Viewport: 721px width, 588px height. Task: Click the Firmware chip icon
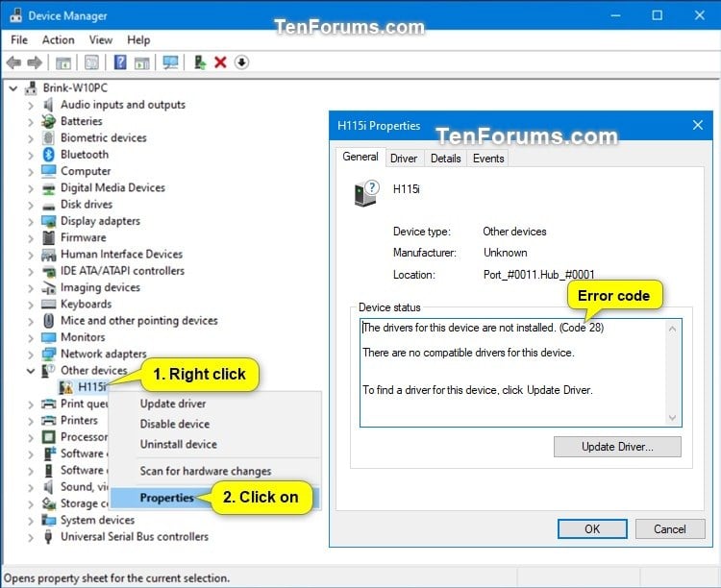pyautogui.click(x=48, y=237)
